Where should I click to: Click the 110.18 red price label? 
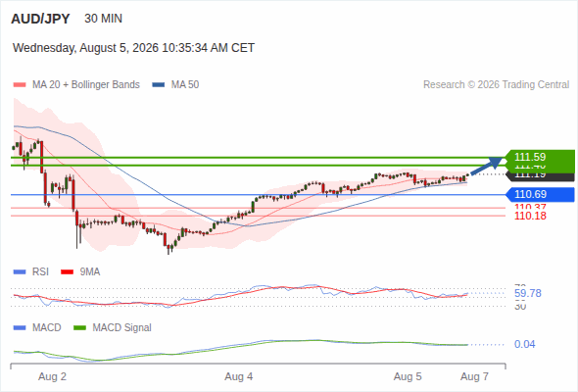click(530, 217)
